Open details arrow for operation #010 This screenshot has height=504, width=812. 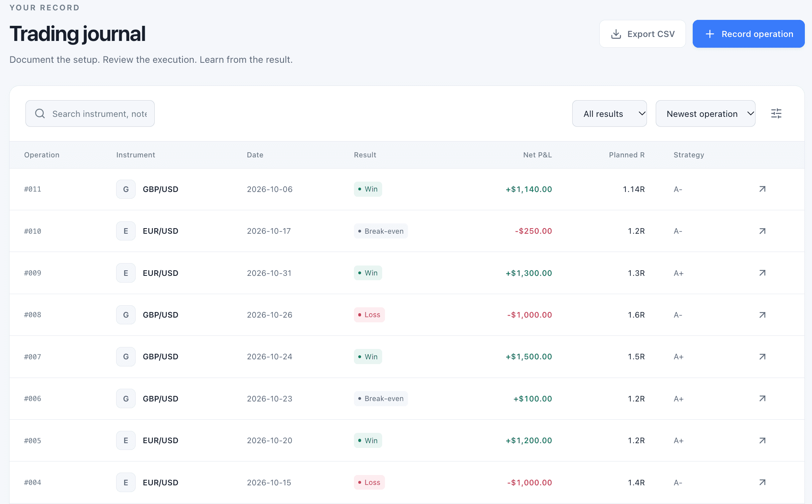[x=762, y=231]
